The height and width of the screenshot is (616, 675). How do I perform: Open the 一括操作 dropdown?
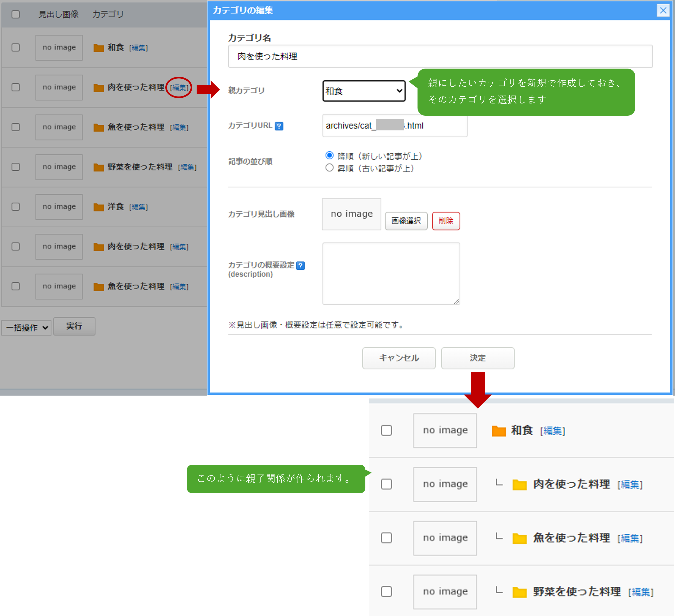(x=27, y=327)
